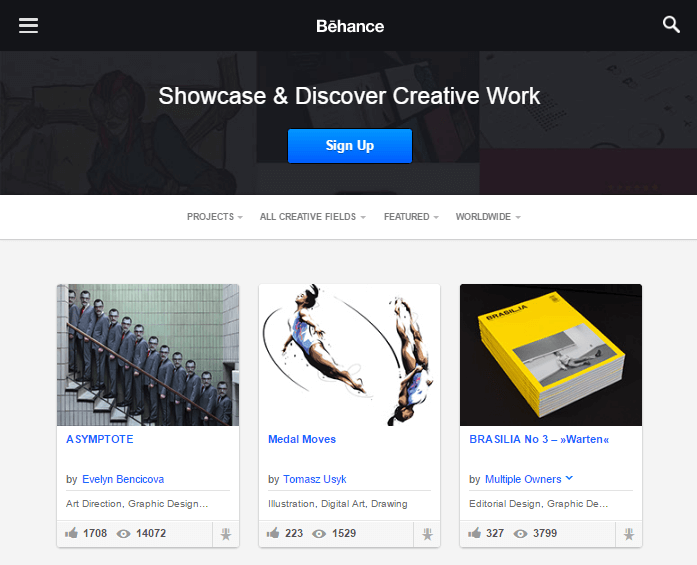Click the 327 appreciation count
Viewport: 697px width, 565px height.
(495, 533)
